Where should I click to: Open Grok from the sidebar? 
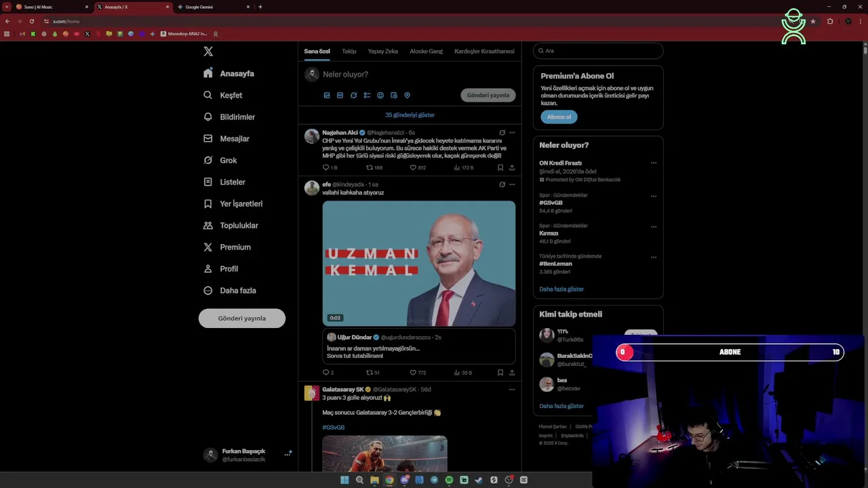point(220,161)
